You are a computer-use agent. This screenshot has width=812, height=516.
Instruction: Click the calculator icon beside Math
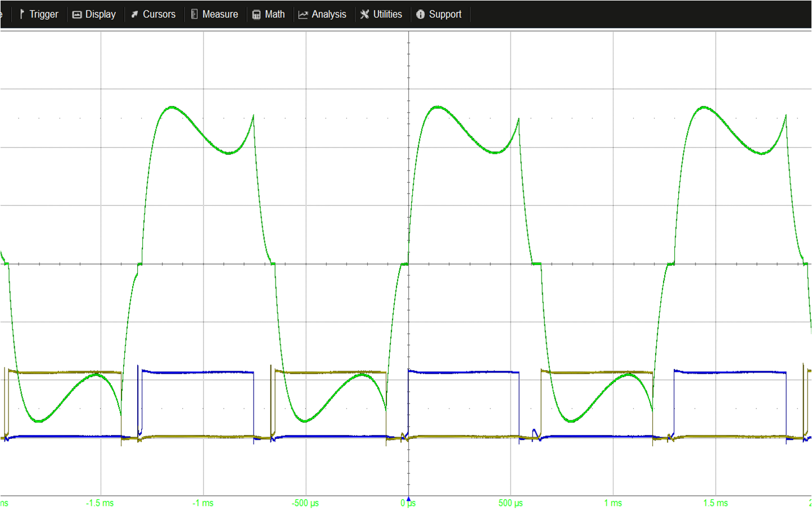click(x=256, y=15)
